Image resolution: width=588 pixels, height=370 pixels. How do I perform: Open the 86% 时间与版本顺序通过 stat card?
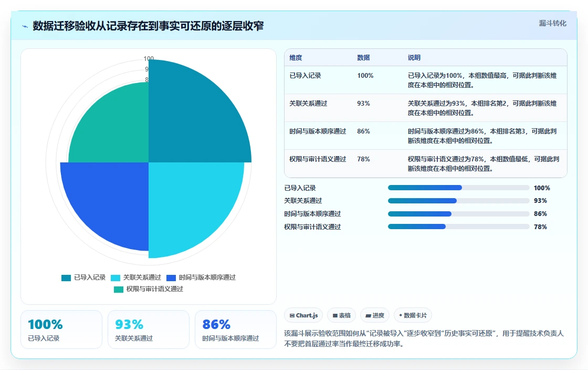236,330
